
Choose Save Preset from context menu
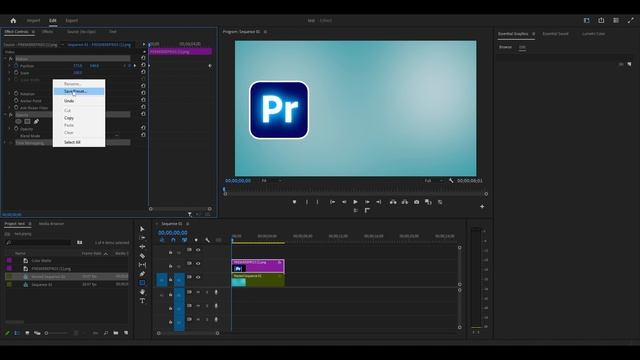(x=79, y=91)
